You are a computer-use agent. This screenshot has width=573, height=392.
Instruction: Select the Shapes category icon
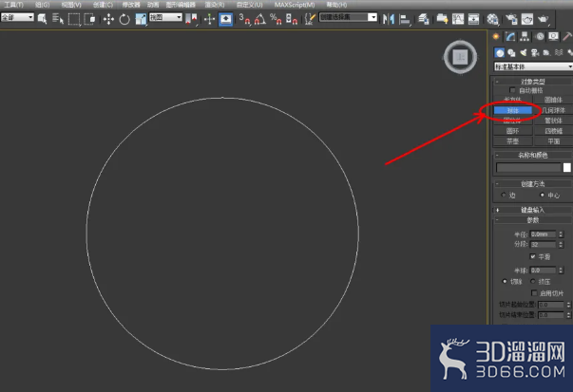[x=511, y=53]
